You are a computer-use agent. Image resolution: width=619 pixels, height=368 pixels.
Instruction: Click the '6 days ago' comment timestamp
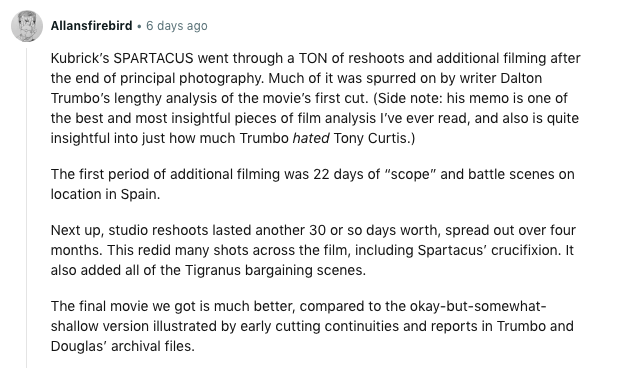[176, 26]
